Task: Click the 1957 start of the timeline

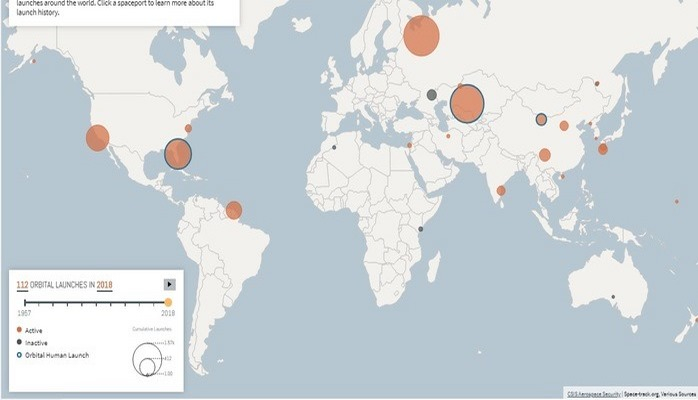Action: pos(18,301)
